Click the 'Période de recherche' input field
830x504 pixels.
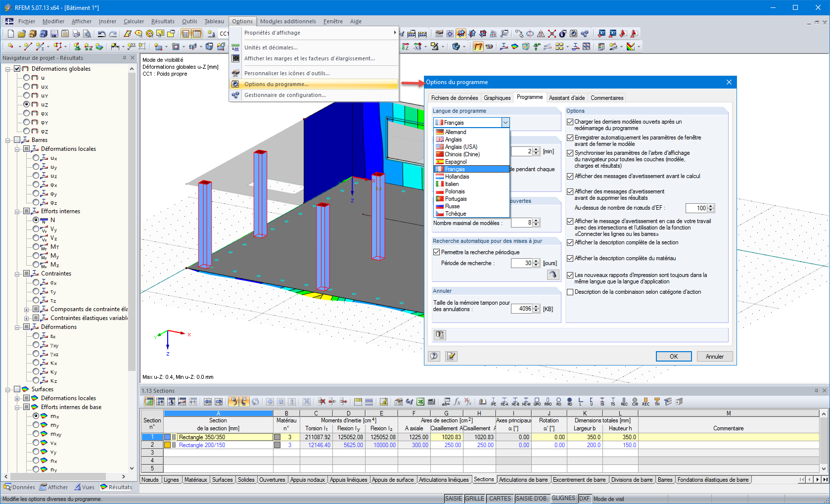521,263
